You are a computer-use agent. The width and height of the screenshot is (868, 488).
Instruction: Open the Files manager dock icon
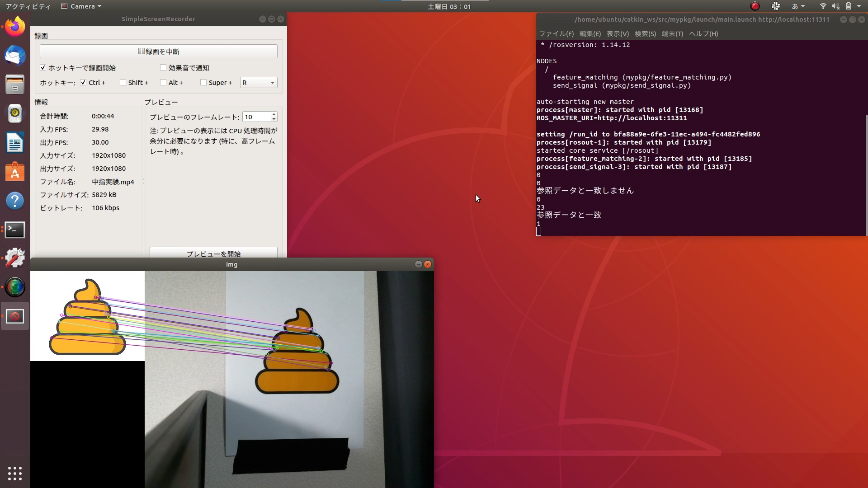(x=15, y=84)
